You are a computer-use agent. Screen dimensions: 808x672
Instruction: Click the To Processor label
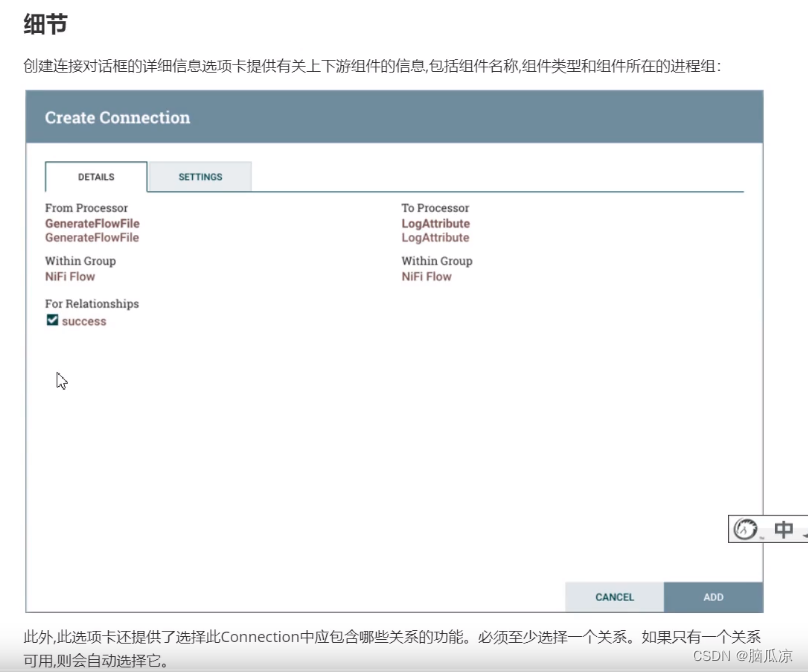point(435,208)
